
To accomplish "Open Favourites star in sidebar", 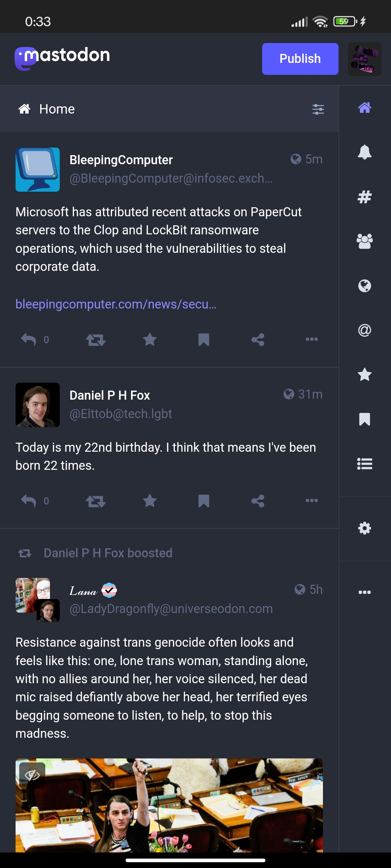I will [x=365, y=375].
